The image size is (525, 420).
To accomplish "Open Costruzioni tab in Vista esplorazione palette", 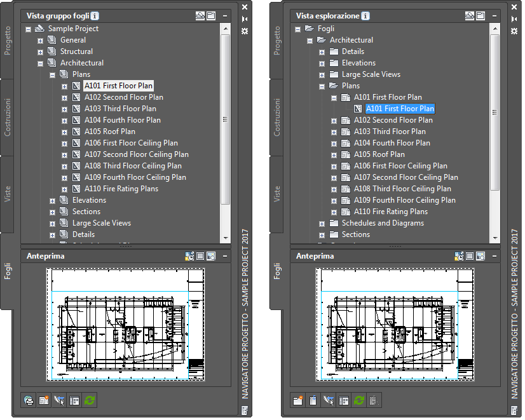I will (277, 118).
